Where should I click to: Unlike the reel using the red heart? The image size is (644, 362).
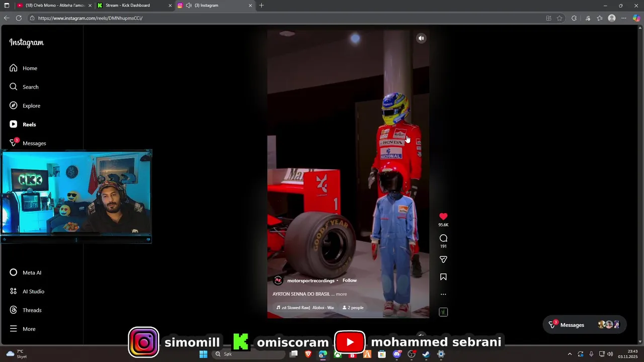pos(443,217)
